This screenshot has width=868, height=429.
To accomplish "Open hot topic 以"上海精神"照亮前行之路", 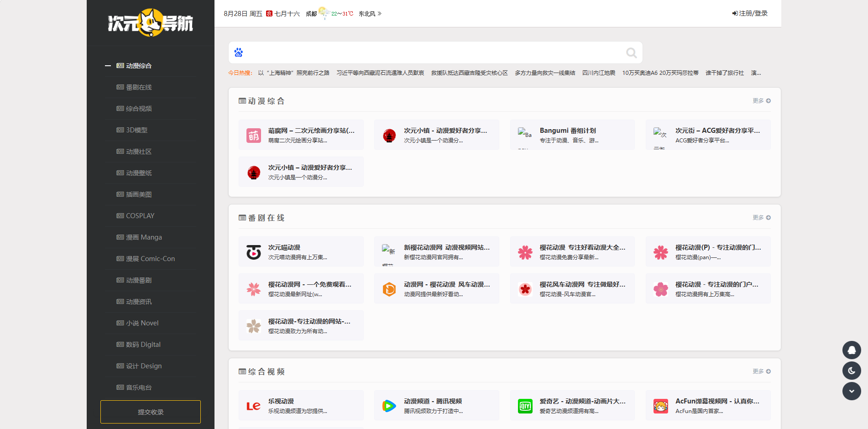I will 293,73.
